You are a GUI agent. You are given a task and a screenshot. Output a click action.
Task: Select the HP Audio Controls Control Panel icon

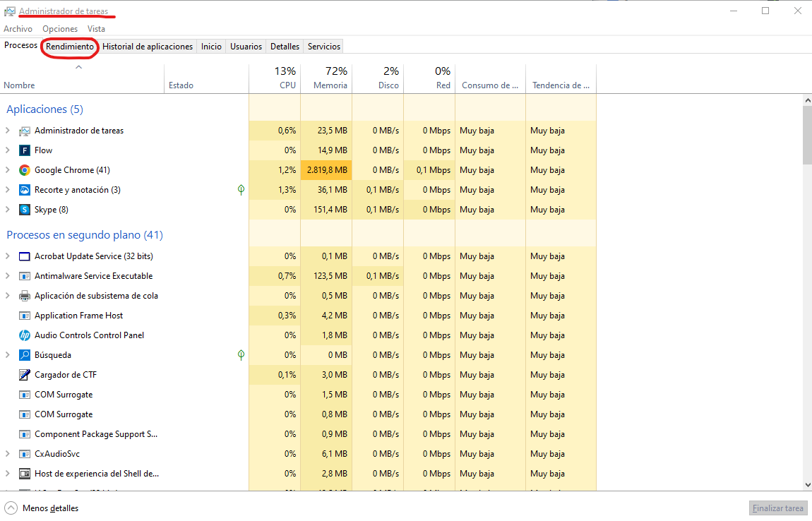pyautogui.click(x=25, y=335)
